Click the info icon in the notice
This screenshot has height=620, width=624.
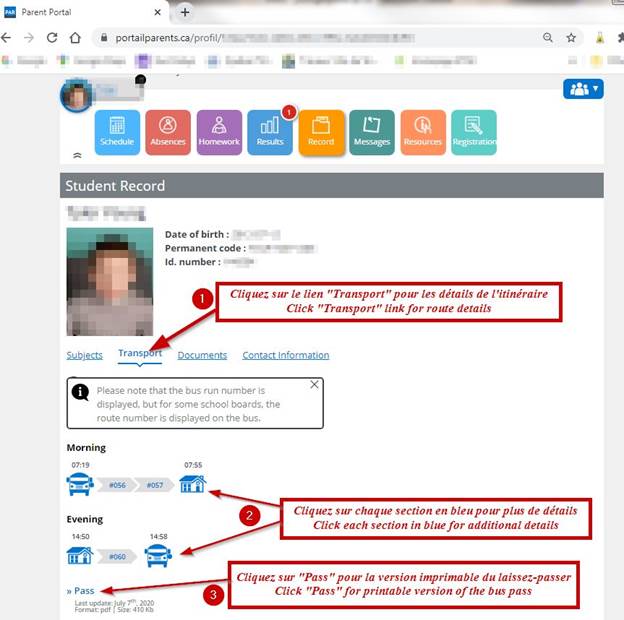pos(80,392)
